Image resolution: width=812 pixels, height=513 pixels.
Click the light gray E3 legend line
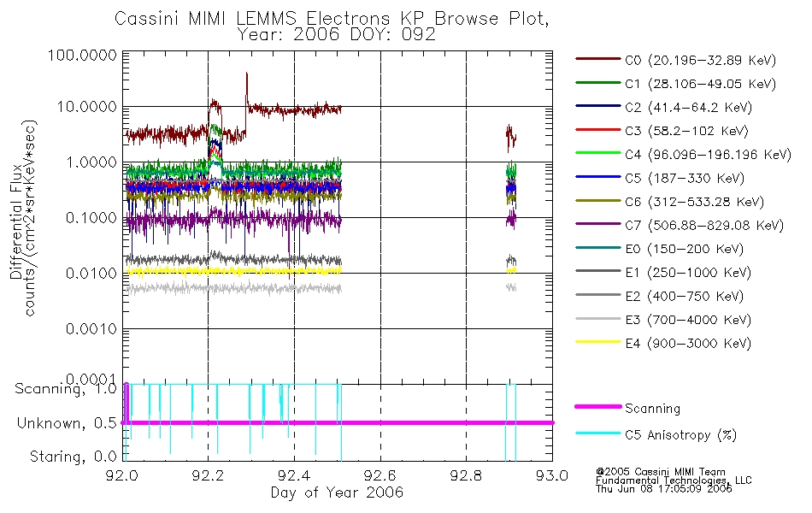coord(597,318)
